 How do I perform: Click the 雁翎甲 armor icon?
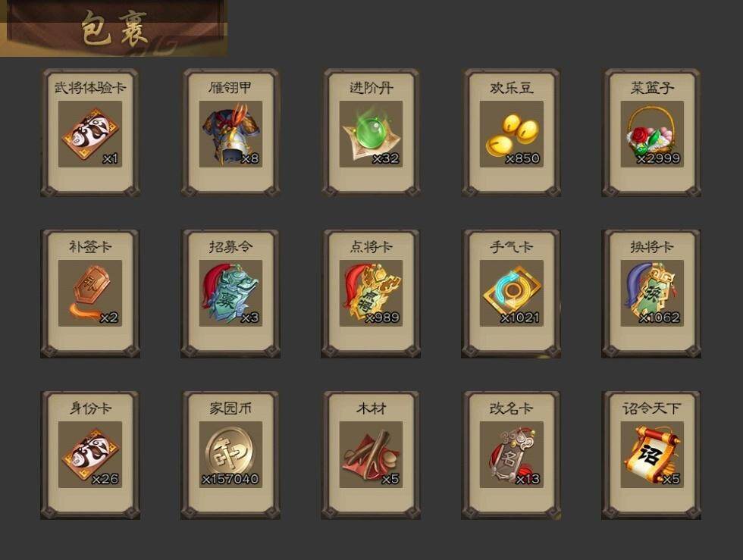click(230, 134)
